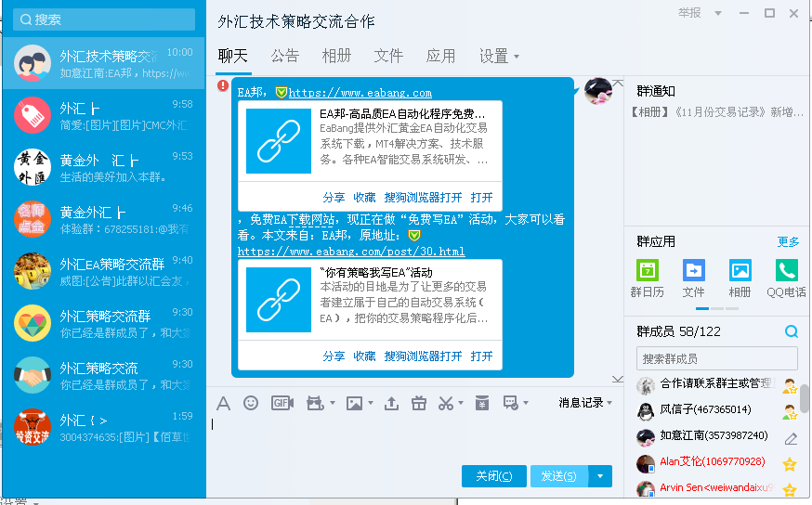Switch to the 相册 tab
This screenshot has width=812, height=505.
(336, 56)
